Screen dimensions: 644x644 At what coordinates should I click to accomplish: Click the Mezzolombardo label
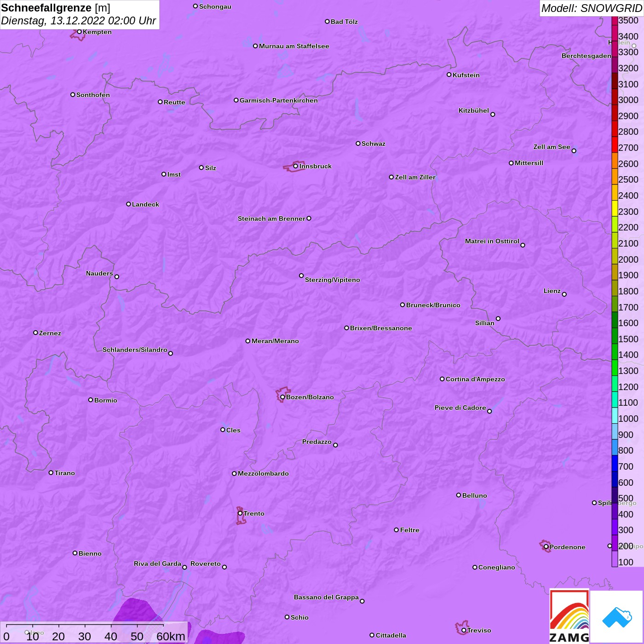click(x=263, y=473)
